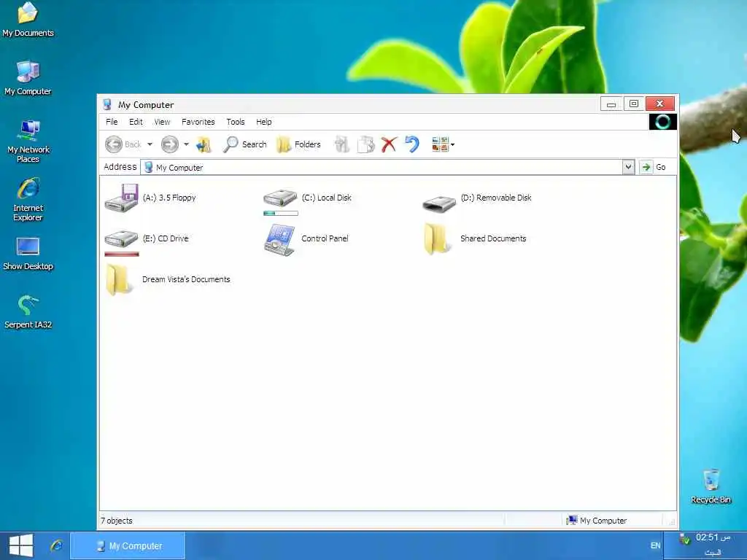Click the Move To toolbar icon
Viewport: 747px width, 560px height.
coord(342,144)
